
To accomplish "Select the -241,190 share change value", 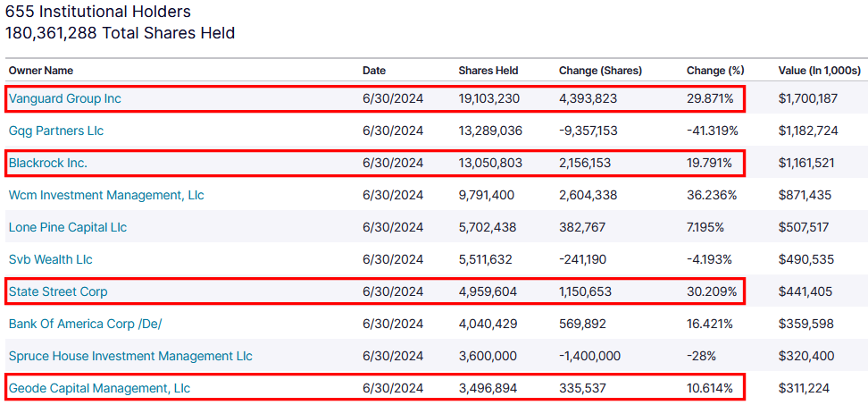I will [583, 260].
